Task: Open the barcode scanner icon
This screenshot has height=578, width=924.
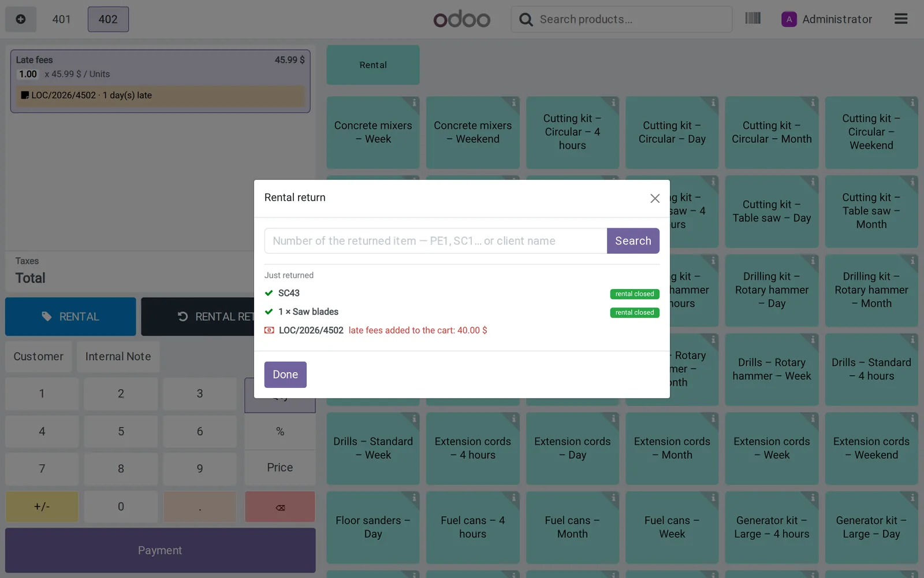Action: tap(752, 18)
